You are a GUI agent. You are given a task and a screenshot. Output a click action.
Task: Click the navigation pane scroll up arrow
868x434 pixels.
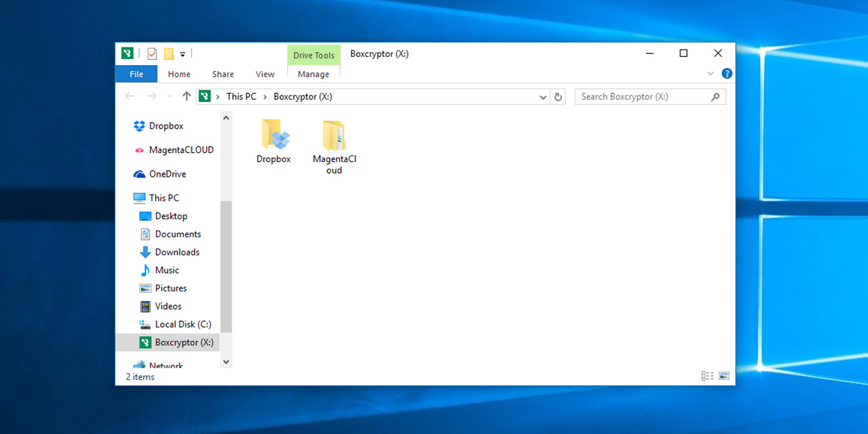point(226,118)
